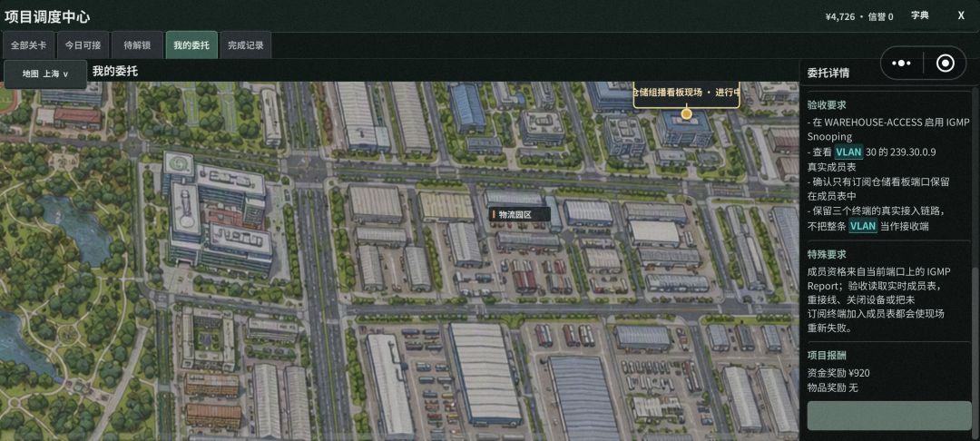The image size is (980, 441).
Task: Click the first VLAN glossary term
Action: 848,152
